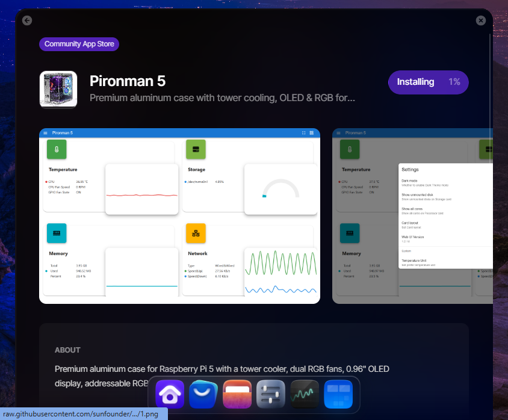The image size is (508, 420).
Task: Close the app store dialog
Action: 481,20
